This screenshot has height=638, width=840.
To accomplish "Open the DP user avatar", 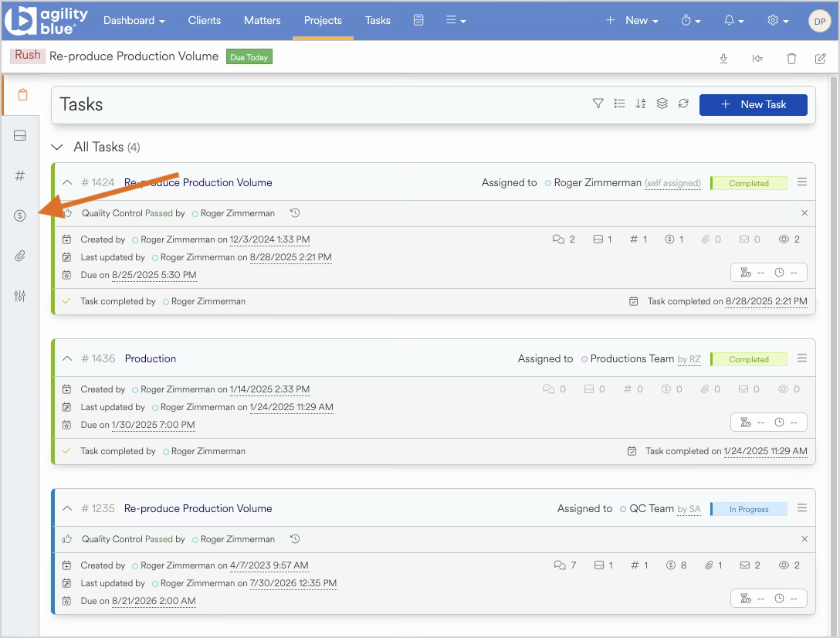I will point(820,21).
